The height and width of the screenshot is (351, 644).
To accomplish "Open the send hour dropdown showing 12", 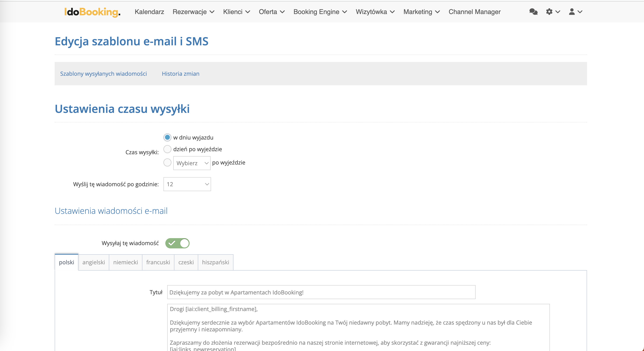I will [x=187, y=184].
